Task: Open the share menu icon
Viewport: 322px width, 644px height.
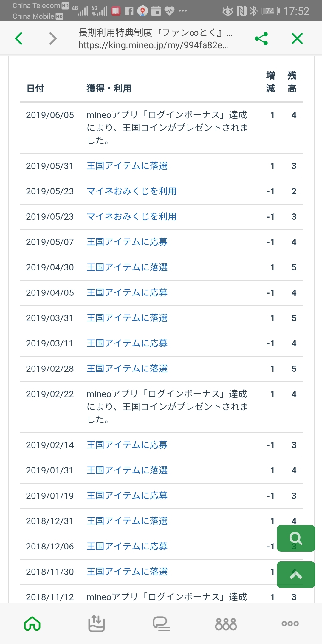Action: coord(261,39)
